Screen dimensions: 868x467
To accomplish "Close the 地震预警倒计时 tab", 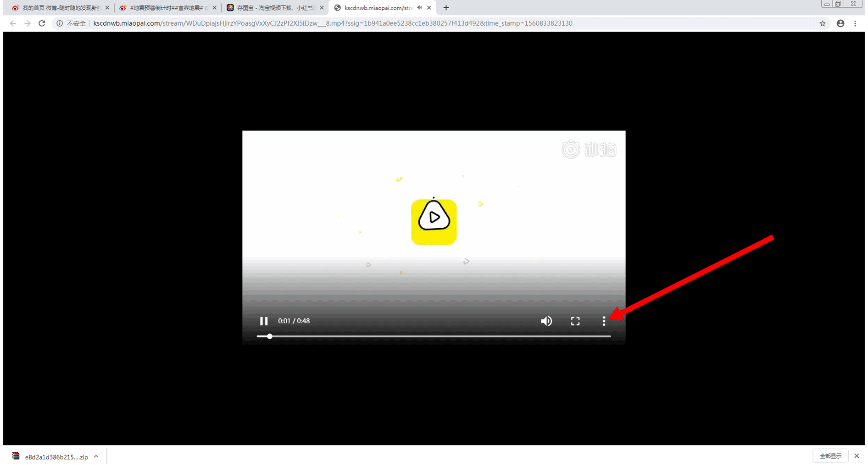I will coord(214,8).
